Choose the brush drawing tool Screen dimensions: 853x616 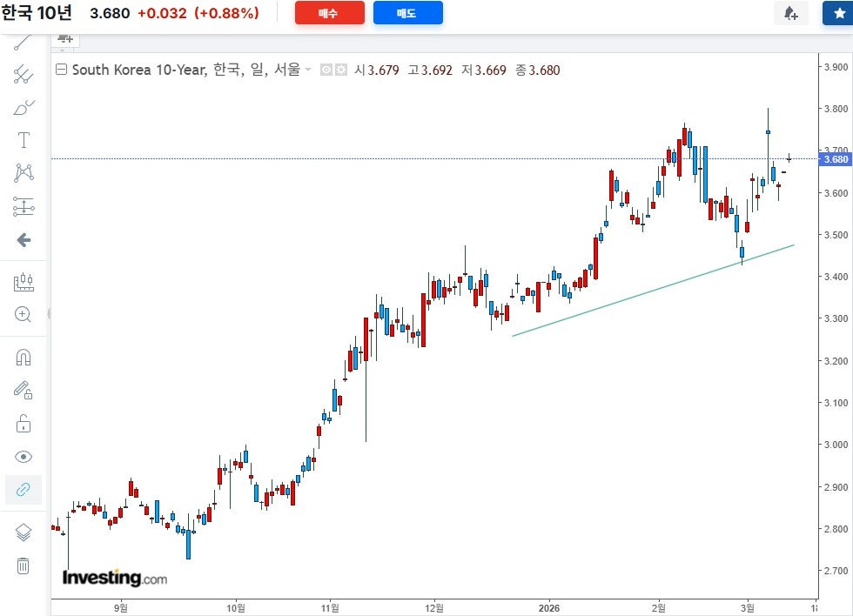coord(23,107)
